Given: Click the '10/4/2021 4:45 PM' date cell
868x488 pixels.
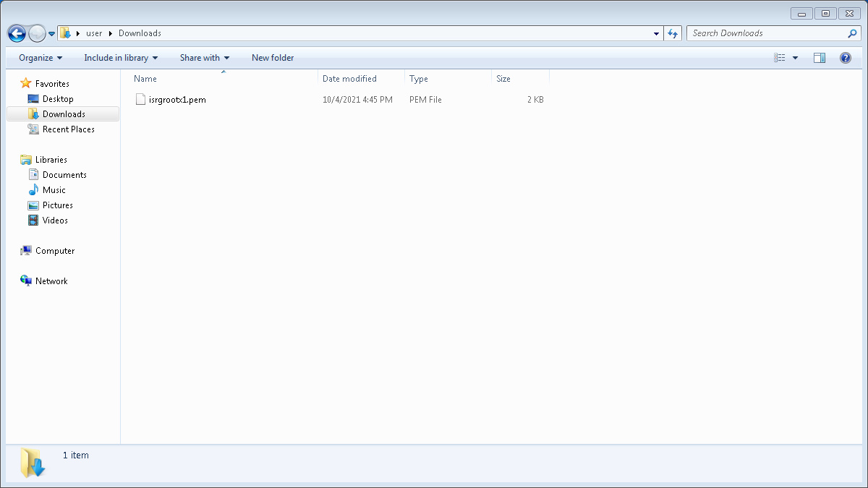Looking at the screenshot, I should click(x=357, y=100).
